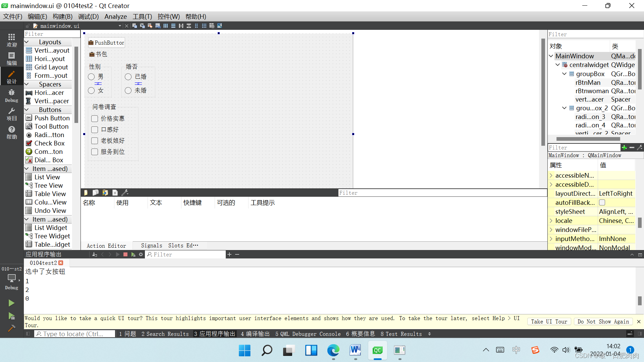Click the Adjust Size toolbar icon

coord(220,26)
